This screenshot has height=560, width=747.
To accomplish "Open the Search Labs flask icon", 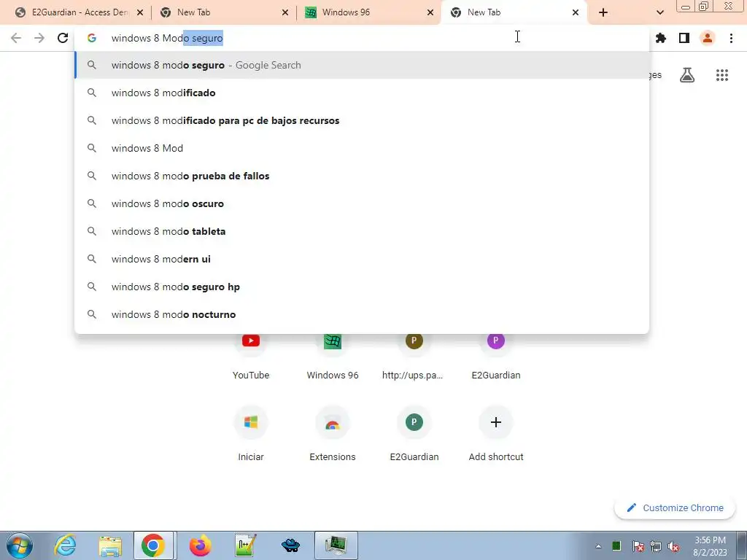I will pos(687,75).
